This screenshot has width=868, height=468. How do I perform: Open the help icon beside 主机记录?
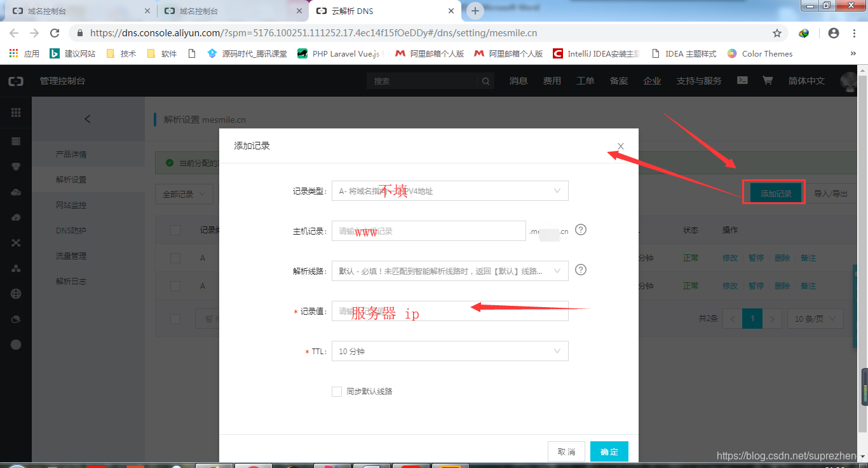tap(580, 230)
